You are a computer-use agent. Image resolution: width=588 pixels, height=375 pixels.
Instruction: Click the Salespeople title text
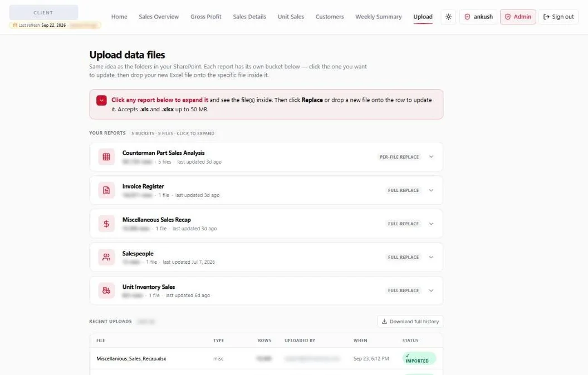click(x=138, y=254)
